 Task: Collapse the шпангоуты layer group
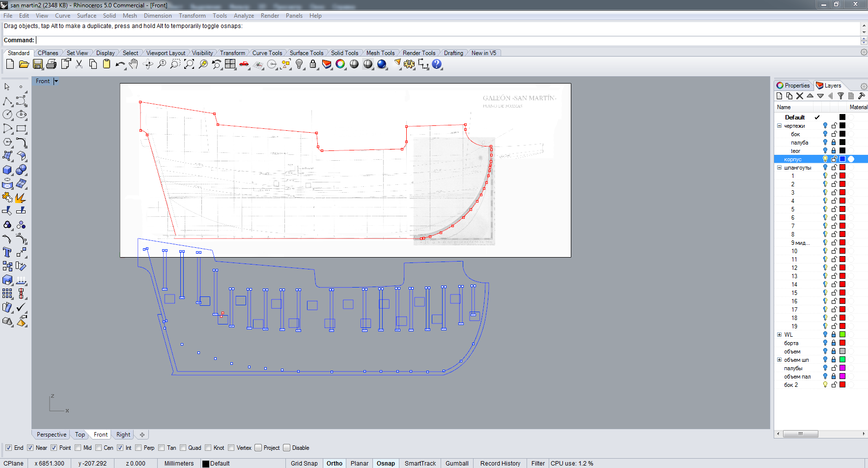tap(779, 168)
